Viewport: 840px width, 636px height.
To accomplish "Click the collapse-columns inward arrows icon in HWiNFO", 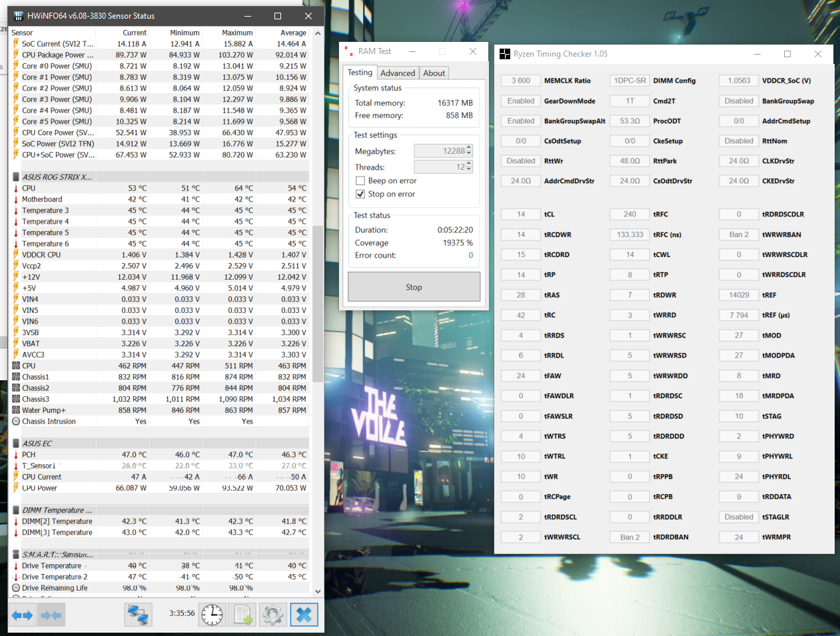I will tap(51, 615).
